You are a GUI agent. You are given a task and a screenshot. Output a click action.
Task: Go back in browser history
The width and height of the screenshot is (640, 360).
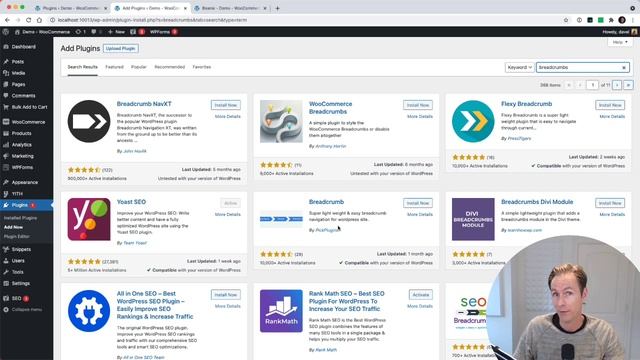coord(7,20)
